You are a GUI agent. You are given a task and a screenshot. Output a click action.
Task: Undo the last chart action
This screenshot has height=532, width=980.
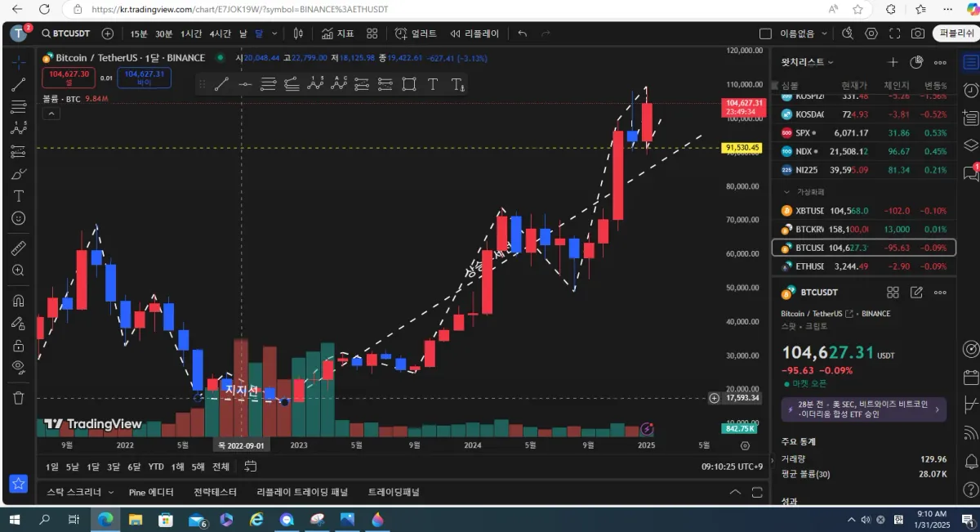pos(523,34)
